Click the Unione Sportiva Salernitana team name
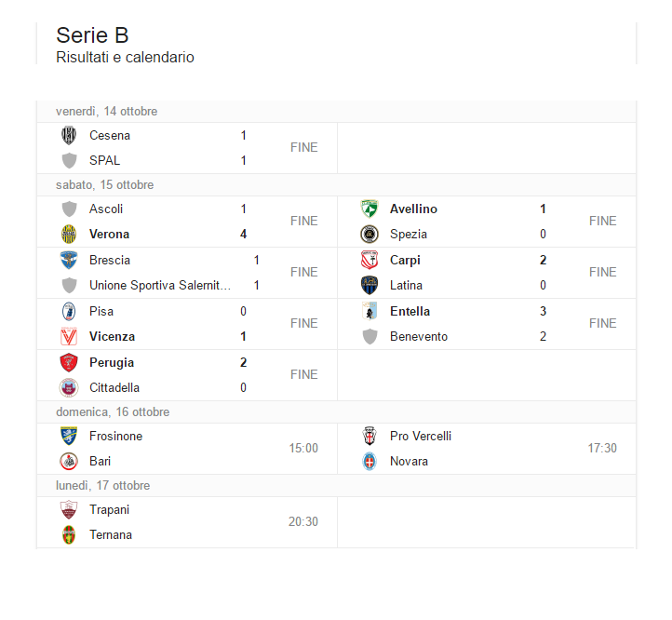 click(x=159, y=285)
